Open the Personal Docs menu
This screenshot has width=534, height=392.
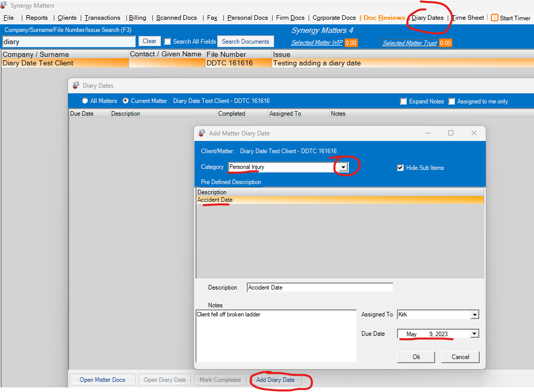(x=248, y=18)
